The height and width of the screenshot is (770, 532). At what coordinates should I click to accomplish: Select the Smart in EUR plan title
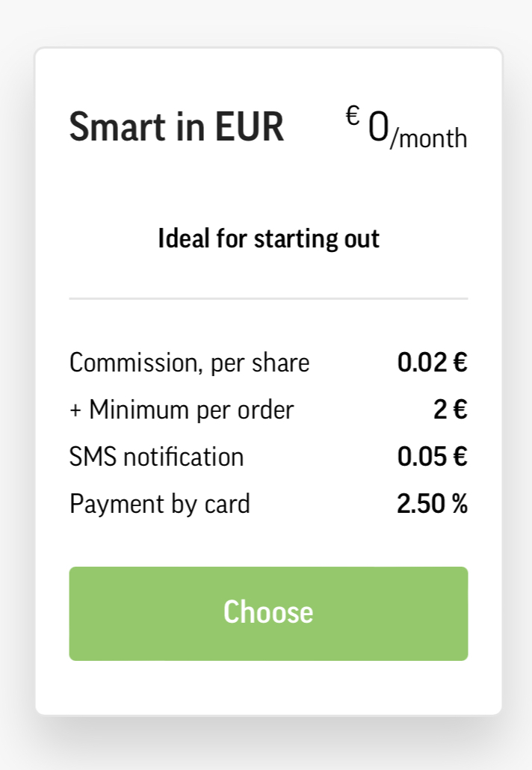[176, 126]
